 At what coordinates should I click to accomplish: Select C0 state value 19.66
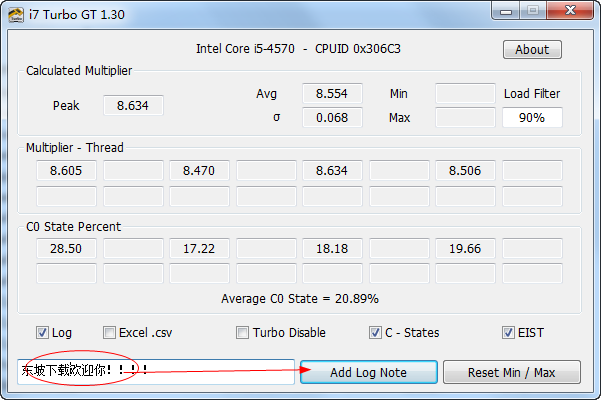click(465, 249)
